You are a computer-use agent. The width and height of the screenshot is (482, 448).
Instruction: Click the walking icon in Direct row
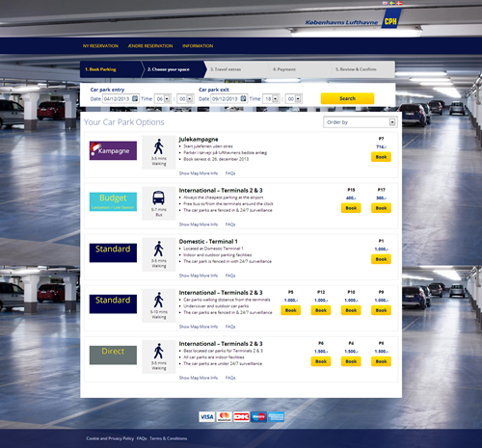(x=158, y=351)
